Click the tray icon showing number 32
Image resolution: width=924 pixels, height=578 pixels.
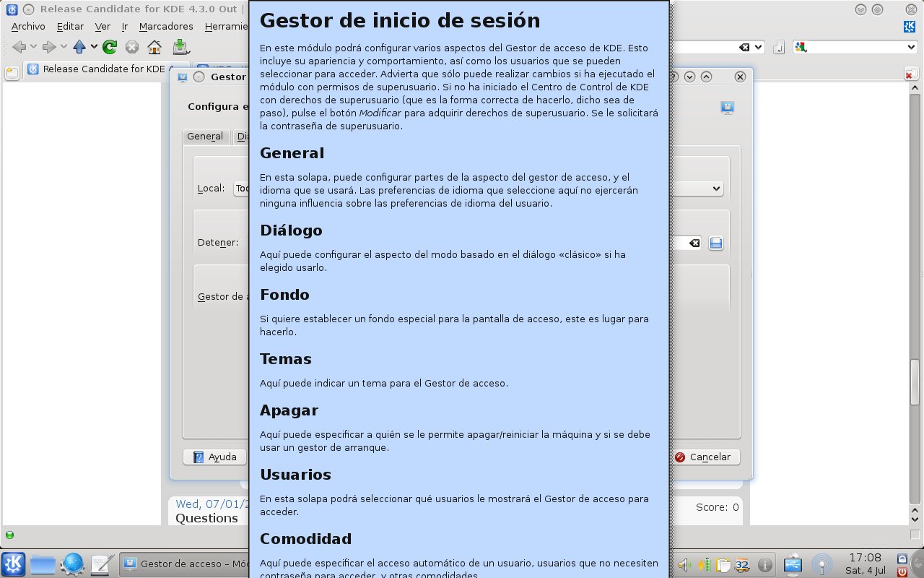pos(741,564)
